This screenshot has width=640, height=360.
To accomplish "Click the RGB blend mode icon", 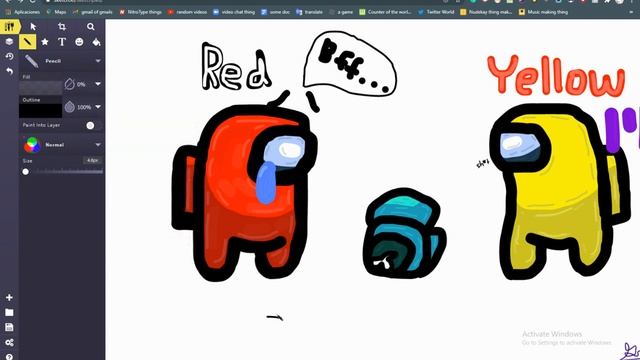I will [x=32, y=145].
